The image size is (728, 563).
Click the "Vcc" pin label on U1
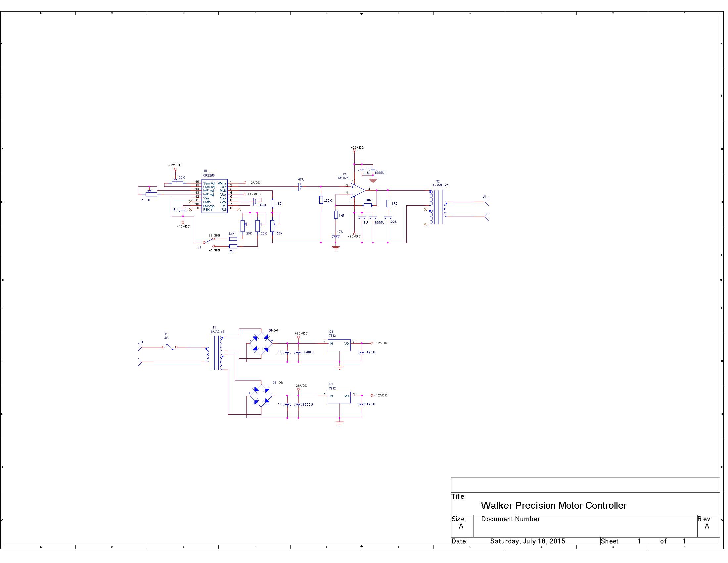tap(223, 194)
